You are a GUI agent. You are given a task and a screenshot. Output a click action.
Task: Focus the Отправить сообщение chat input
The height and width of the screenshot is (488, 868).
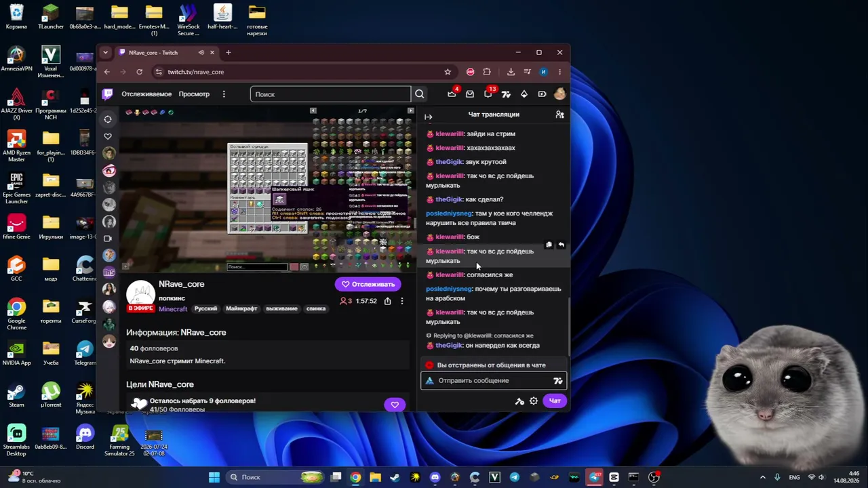tap(493, 381)
